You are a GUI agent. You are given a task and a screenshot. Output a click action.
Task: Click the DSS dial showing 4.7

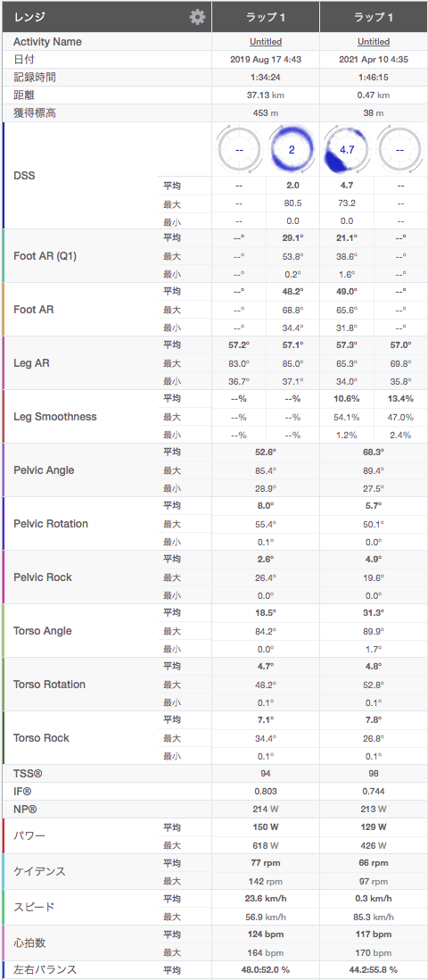pyautogui.click(x=346, y=151)
